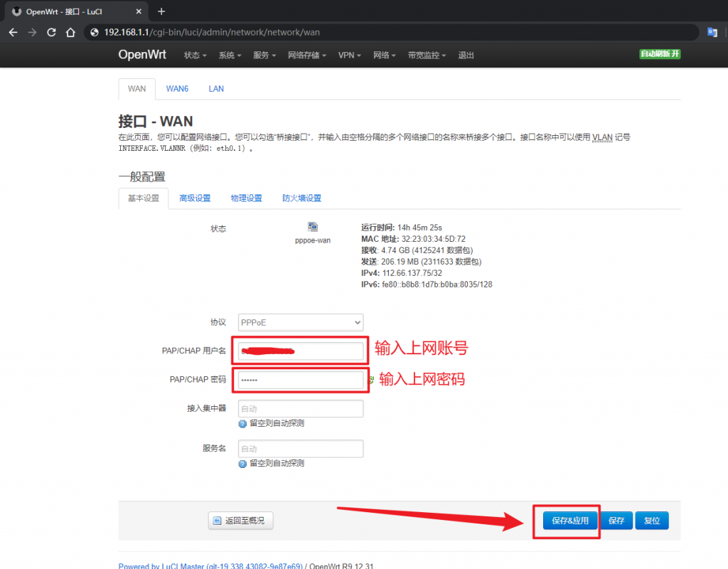
Task: Open the 协议 PPPoE protocol dropdown
Action: tap(301, 322)
